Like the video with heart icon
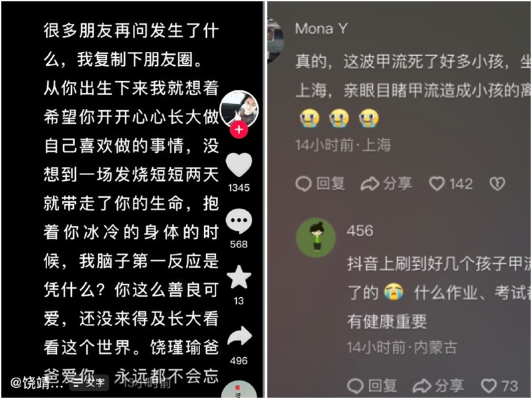Screen dimensions: 532x399 pos(239,165)
